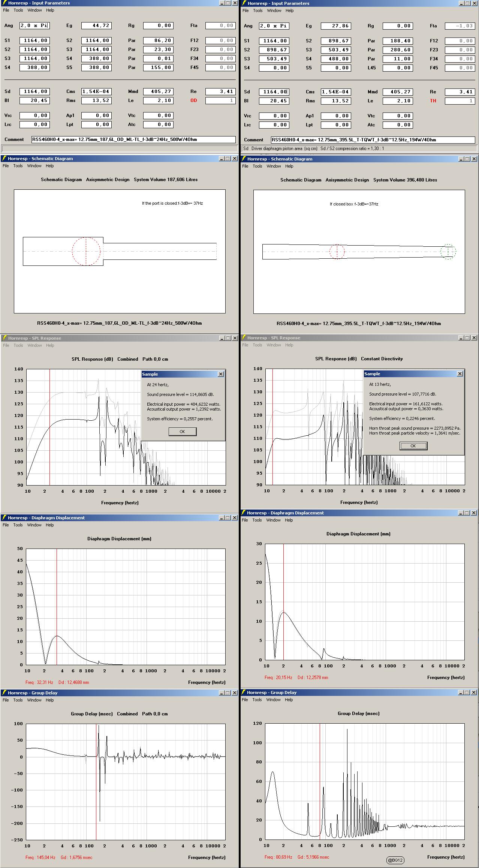Screen dimensions: 479x868
Task: Click the Par field showing 155,00
Action: coord(158,67)
